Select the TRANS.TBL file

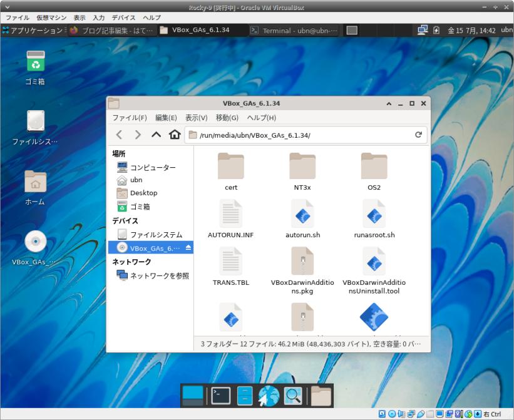point(231,267)
